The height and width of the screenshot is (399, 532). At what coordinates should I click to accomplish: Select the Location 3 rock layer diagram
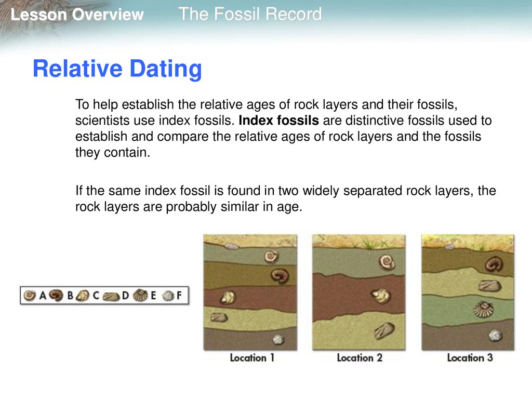click(468, 292)
